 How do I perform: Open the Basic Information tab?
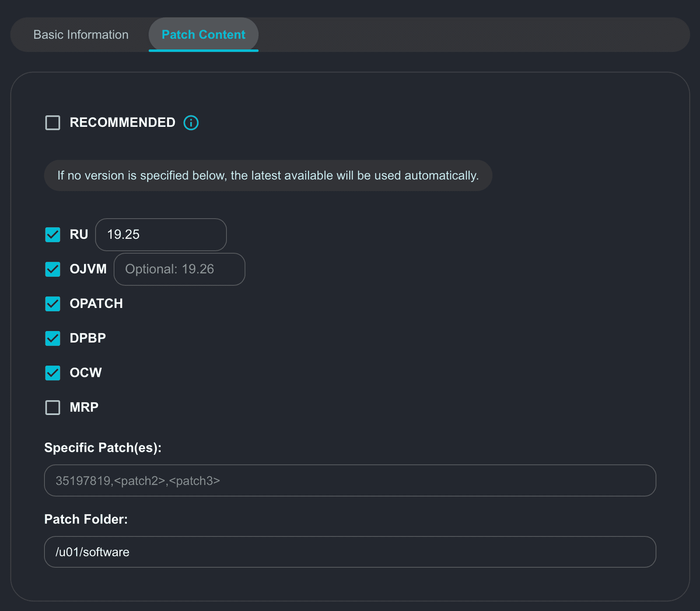81,35
